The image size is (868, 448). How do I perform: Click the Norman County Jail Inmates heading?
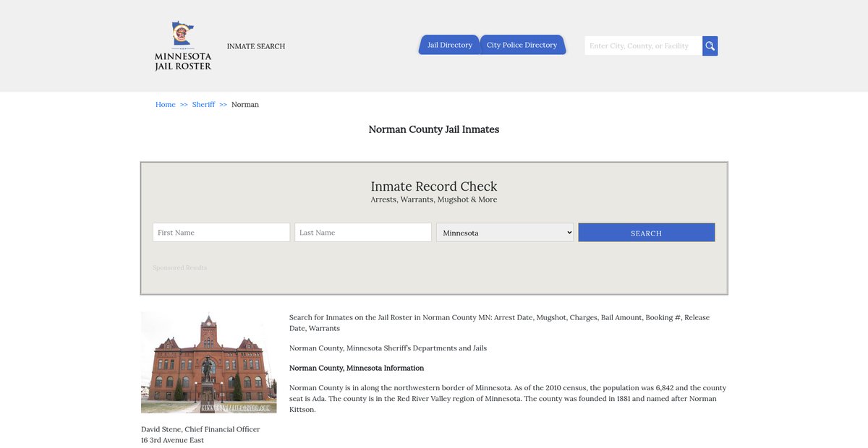coord(434,129)
